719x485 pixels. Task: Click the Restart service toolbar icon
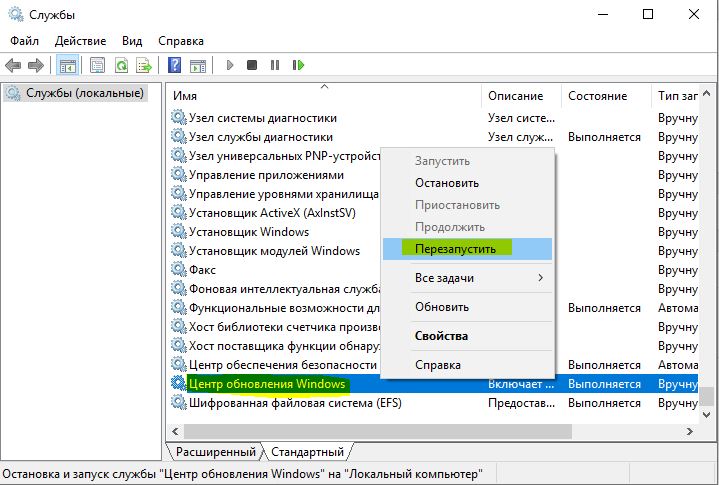298,65
